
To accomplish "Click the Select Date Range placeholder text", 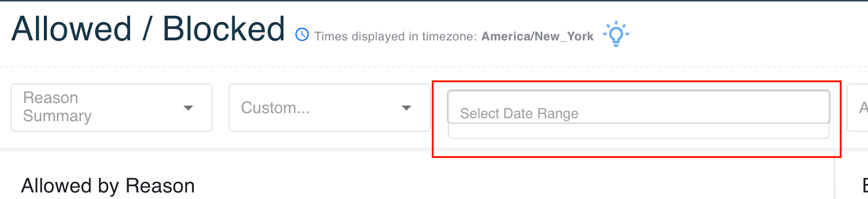I will click(x=519, y=113).
